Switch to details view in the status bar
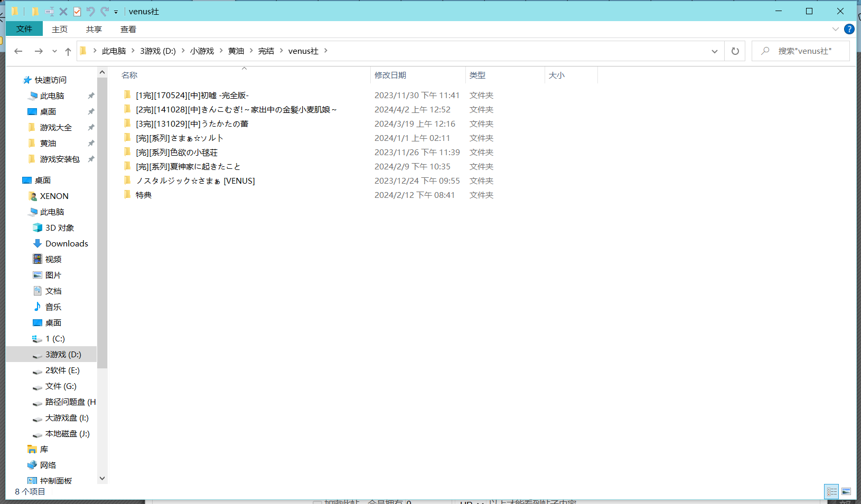This screenshot has height=504, width=861. [x=832, y=492]
